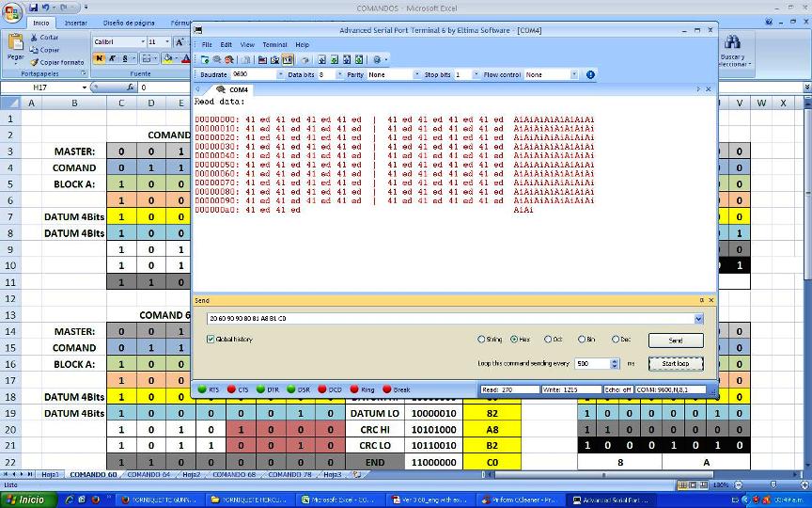Select the Oct radio button
Screen dimensions: 812x508
547,340
